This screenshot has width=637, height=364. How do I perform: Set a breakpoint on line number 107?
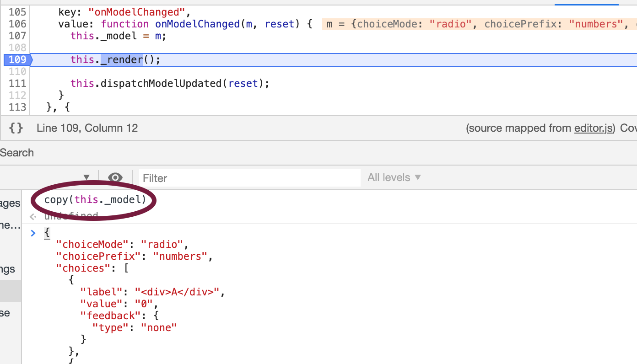point(17,36)
